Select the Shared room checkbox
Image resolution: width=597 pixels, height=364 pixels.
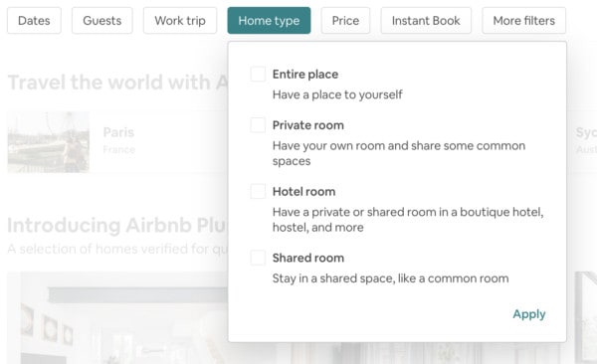(258, 258)
